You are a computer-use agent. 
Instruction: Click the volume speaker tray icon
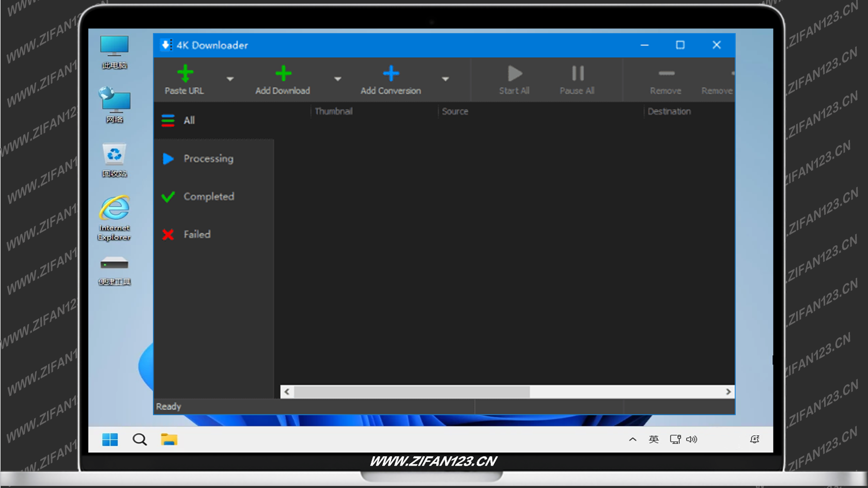691,439
